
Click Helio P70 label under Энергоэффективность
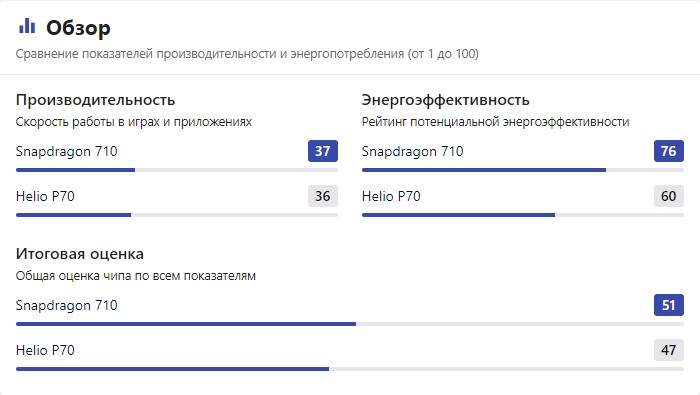coord(391,196)
